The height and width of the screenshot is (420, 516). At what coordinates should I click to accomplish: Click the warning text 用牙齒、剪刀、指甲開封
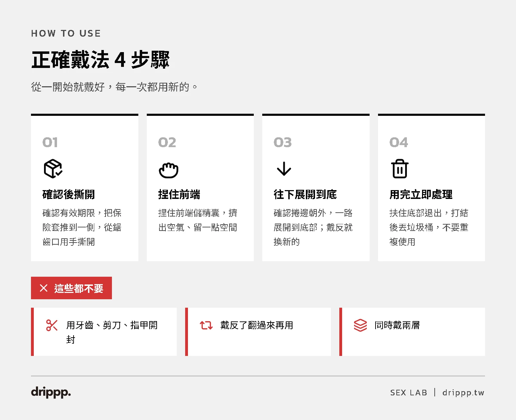[x=112, y=332]
